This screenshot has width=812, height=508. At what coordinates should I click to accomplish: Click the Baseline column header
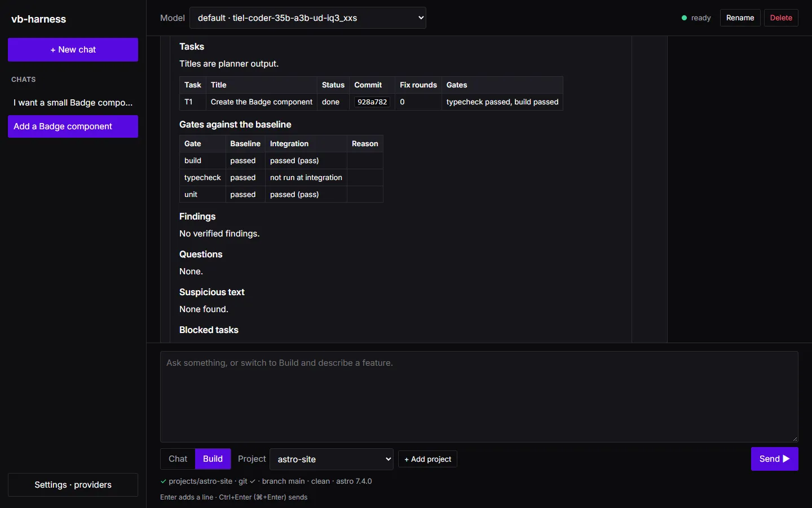245,144
